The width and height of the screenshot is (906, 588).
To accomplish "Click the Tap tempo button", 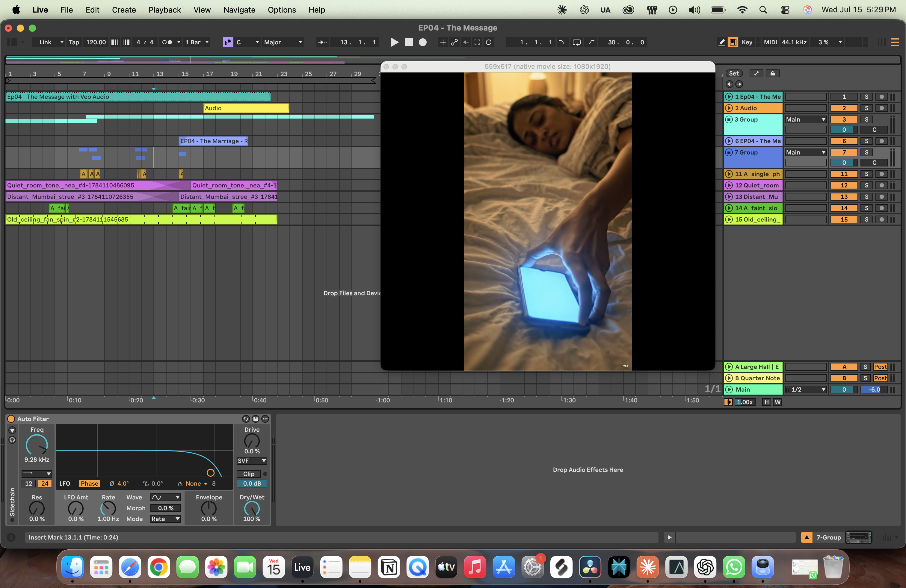I will 74,42.
